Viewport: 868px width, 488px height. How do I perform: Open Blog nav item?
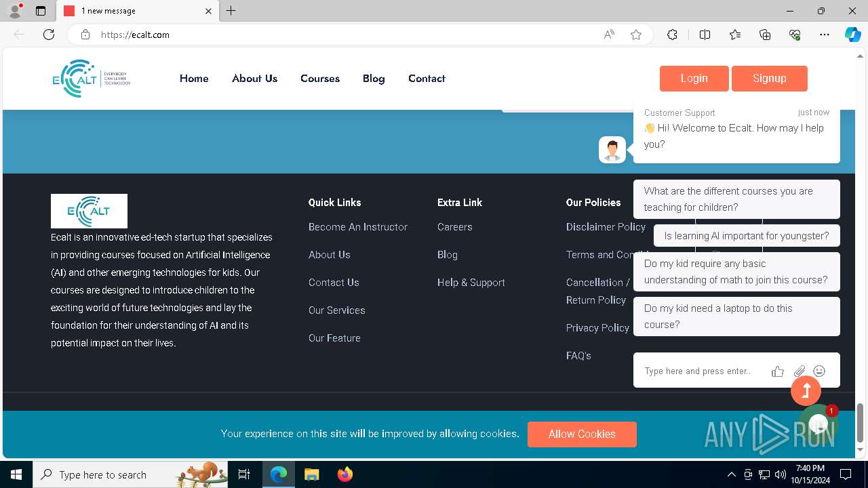[x=374, y=79]
